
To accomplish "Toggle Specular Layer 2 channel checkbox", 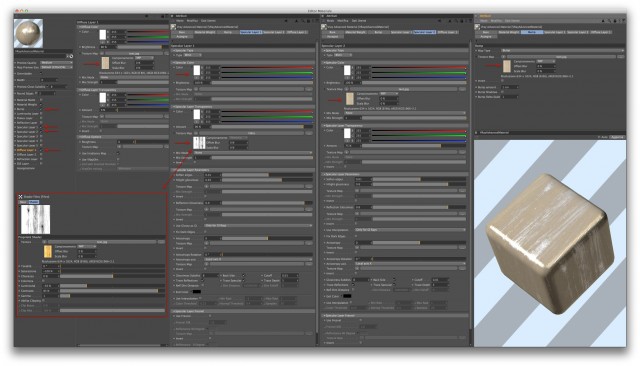I will [x=41, y=132].
